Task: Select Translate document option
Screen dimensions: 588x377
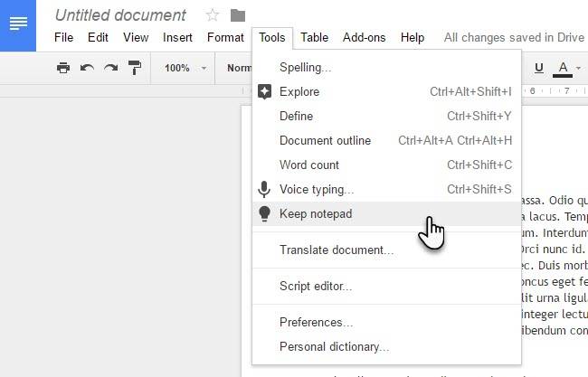Action: 386,250
